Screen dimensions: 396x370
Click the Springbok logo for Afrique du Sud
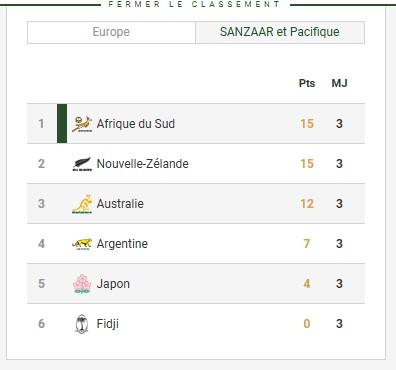(x=82, y=124)
